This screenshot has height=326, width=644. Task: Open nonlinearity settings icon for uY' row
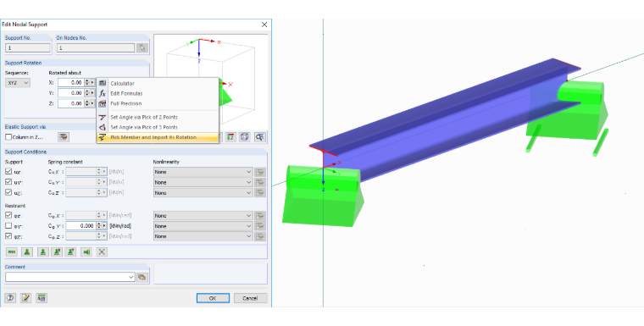259,182
